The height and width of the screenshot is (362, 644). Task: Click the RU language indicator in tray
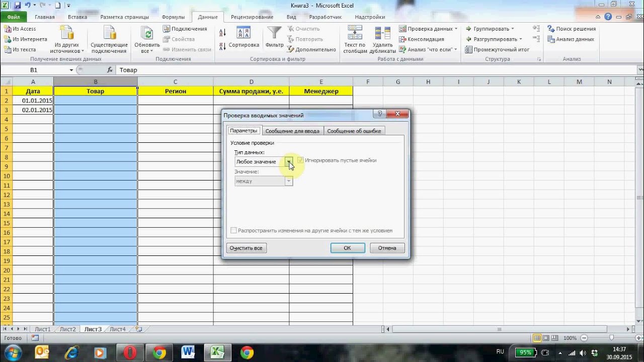click(x=500, y=352)
